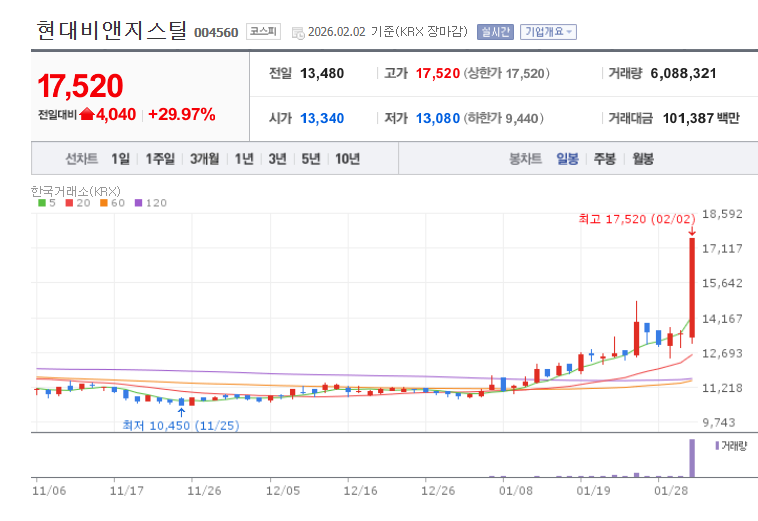
Task: Click the 저가 value 13,080
Action: (437, 118)
